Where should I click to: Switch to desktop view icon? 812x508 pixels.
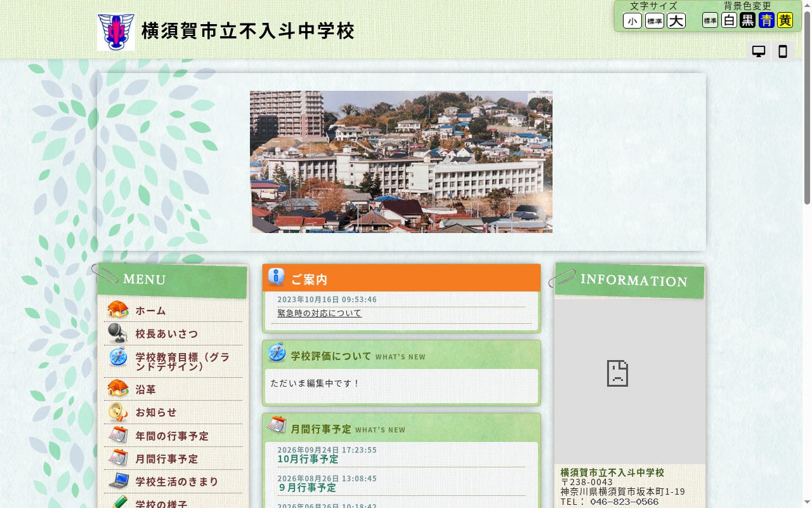pyautogui.click(x=759, y=51)
